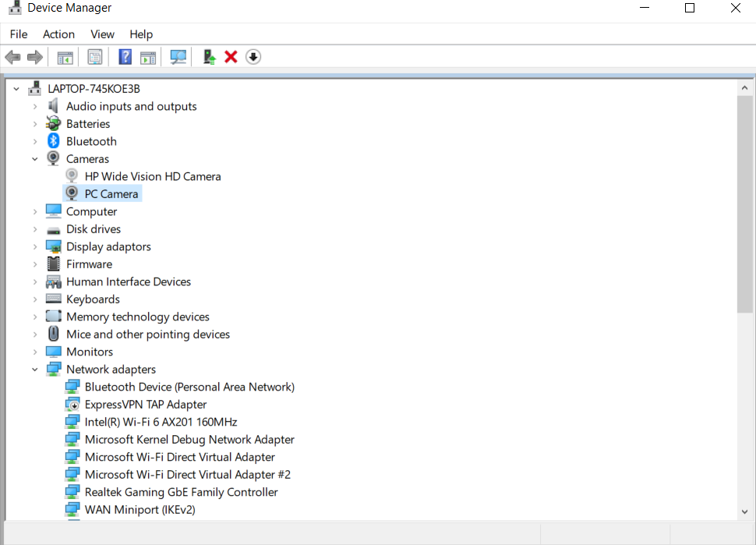Collapse the Cameras category
Screen dimensions: 756x545
pyautogui.click(x=35, y=159)
